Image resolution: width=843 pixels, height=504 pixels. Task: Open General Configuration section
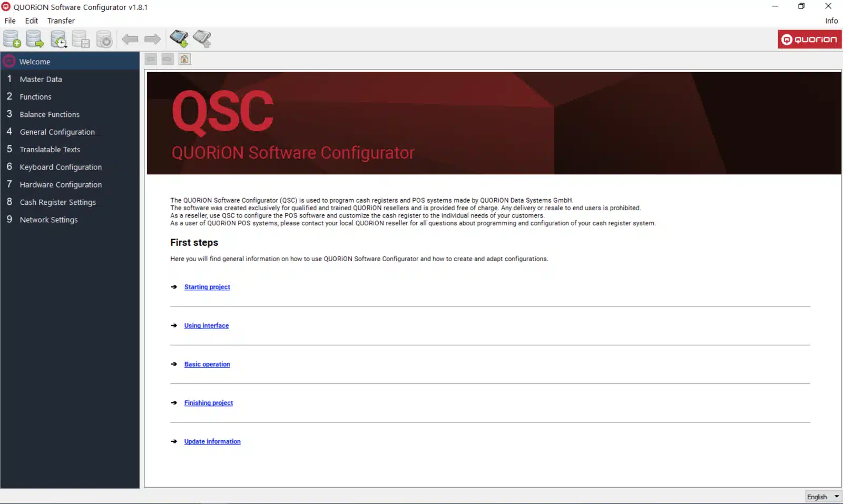pos(70,132)
